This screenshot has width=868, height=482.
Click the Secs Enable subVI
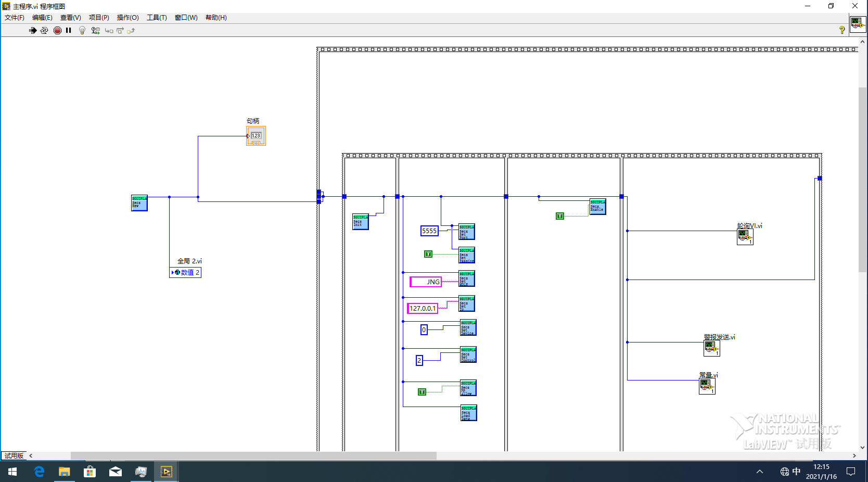click(x=597, y=207)
